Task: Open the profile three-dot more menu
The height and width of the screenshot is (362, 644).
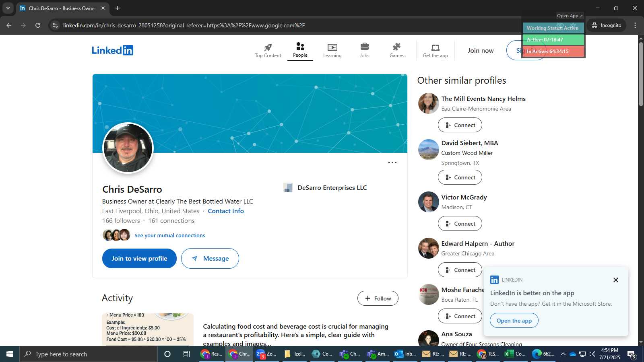Action: click(392, 162)
